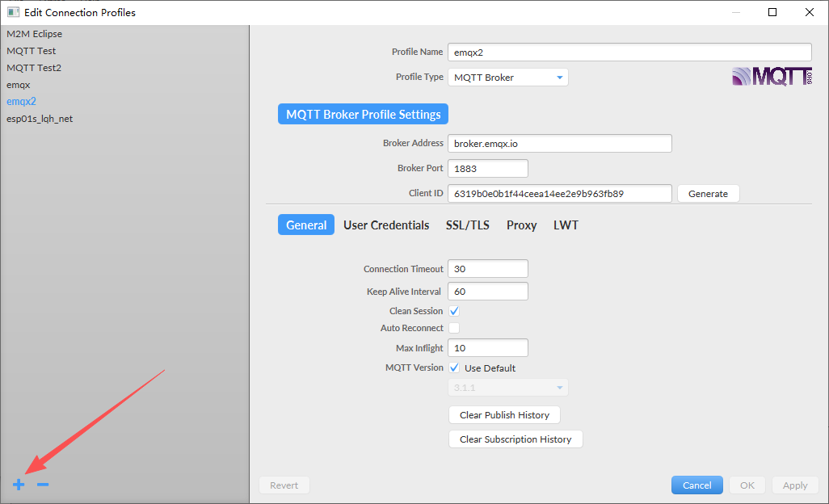Viewport: 829px width, 504px height.
Task: Click the Client ID text field
Action: tap(560, 194)
